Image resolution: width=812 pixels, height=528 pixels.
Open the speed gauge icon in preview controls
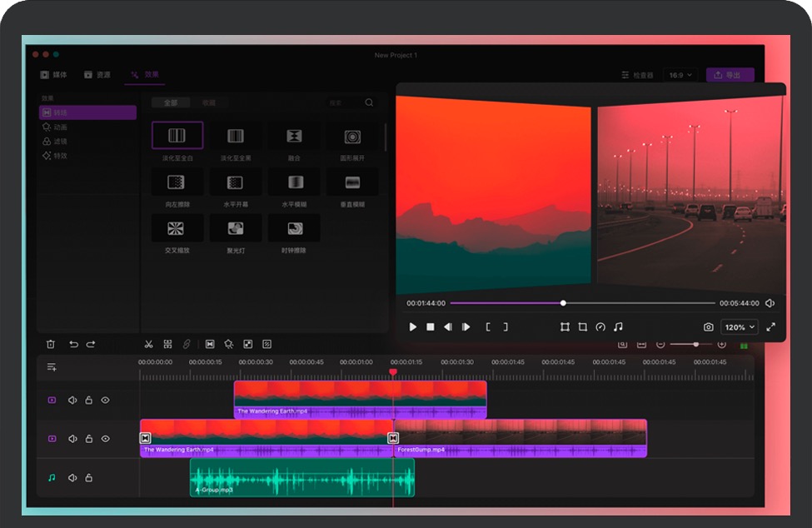[600, 327]
